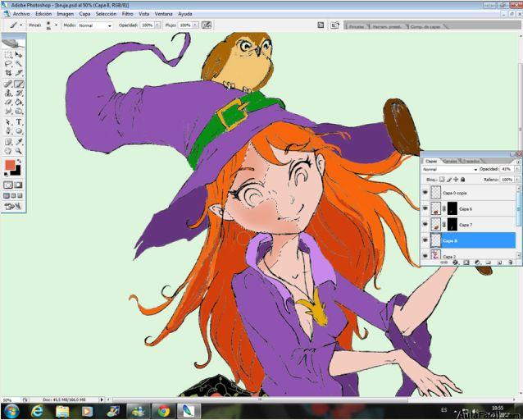This screenshot has height=420, width=523.
Task: Swap foreground and background colors
Action: (20, 162)
